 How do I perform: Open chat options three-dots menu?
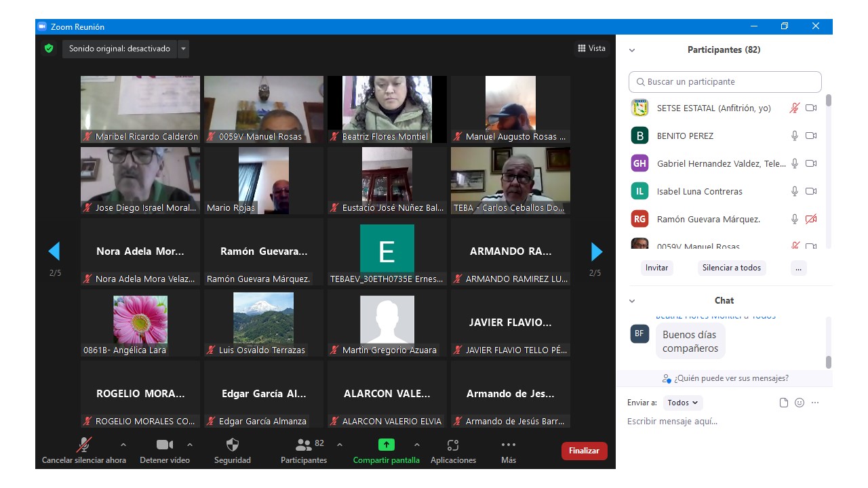pyautogui.click(x=815, y=403)
